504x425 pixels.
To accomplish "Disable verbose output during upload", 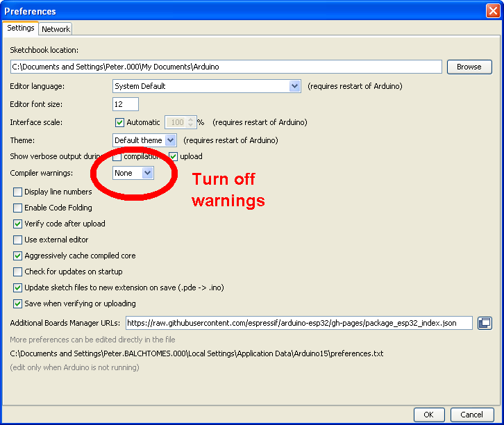I will [x=174, y=156].
